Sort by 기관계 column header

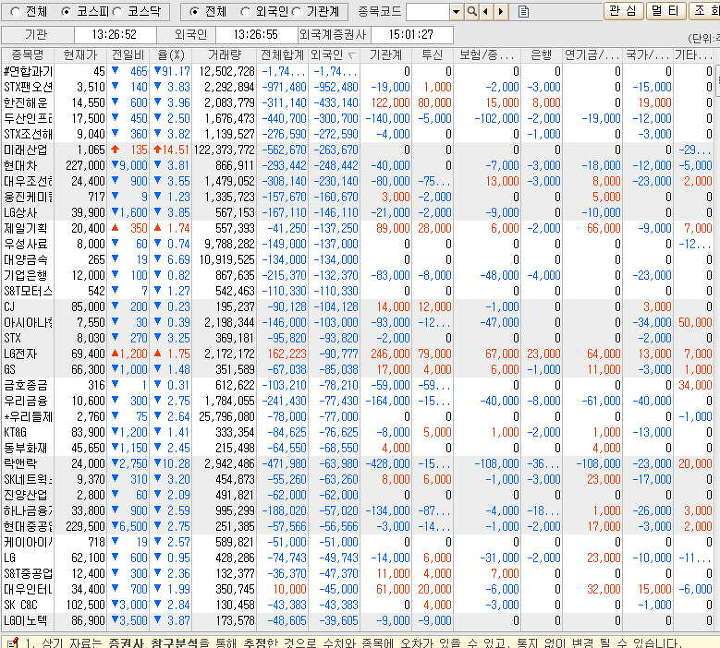(x=386, y=56)
